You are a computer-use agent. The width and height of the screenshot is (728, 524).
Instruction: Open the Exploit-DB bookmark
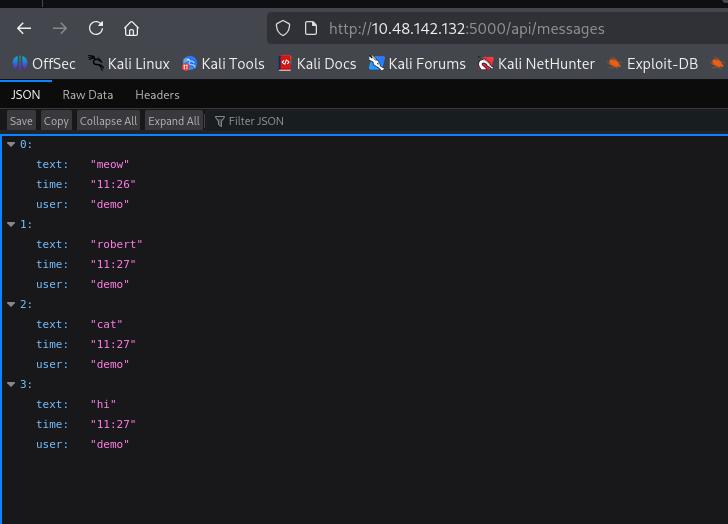point(652,63)
